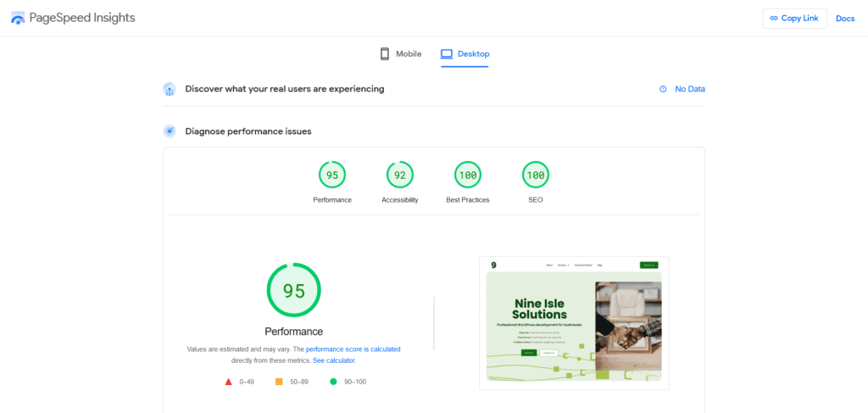Click the large Performance heading text

pyautogui.click(x=294, y=332)
